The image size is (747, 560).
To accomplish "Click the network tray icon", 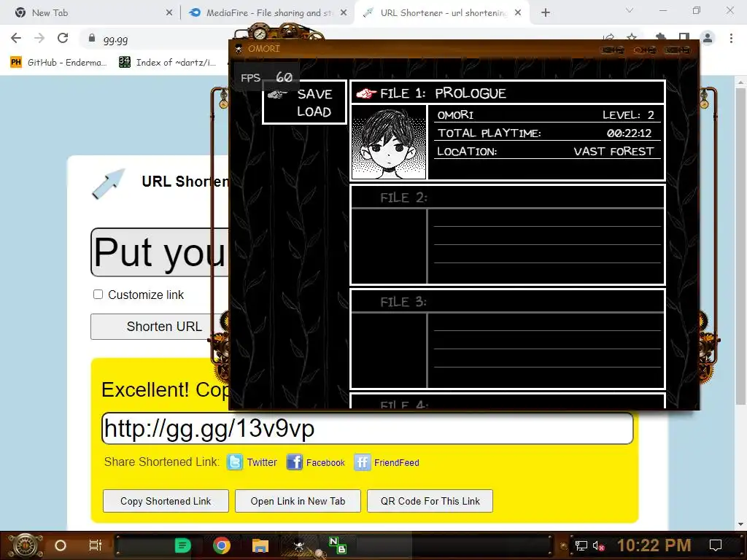I will coord(581,545).
